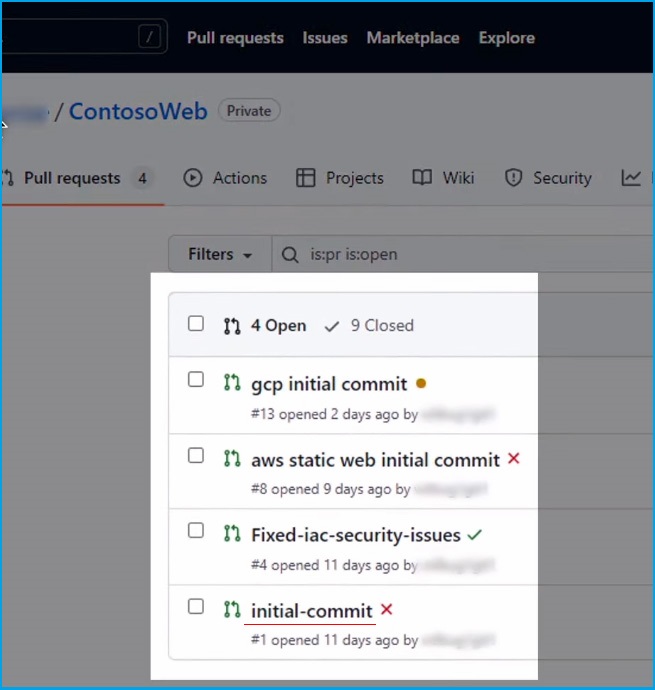This screenshot has height=690, width=655.
Task: Open Explore in top navigation bar
Action: pos(507,38)
